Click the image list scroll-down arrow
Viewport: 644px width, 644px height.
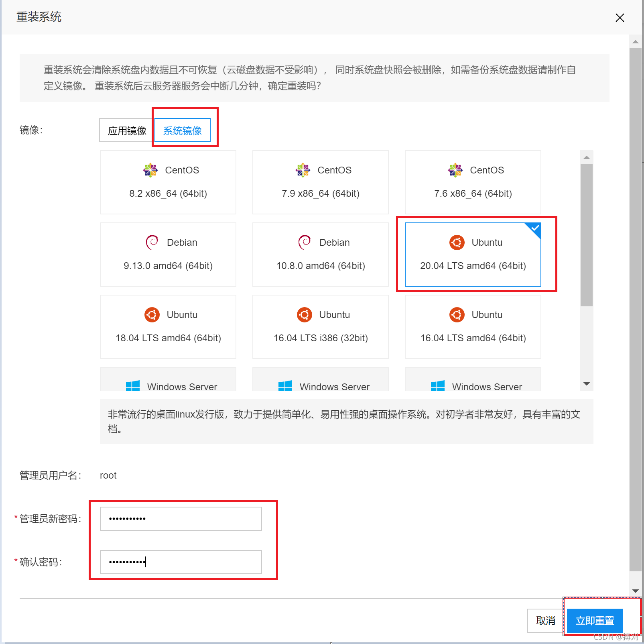(587, 384)
